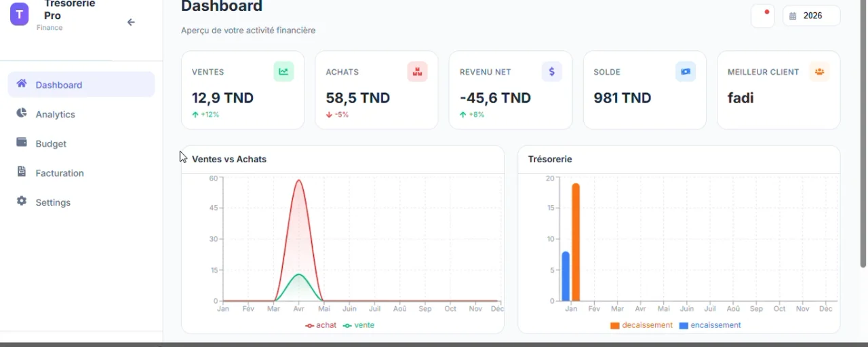Click the blue encaissement bar for Jan
The height and width of the screenshot is (347, 868).
566,276
